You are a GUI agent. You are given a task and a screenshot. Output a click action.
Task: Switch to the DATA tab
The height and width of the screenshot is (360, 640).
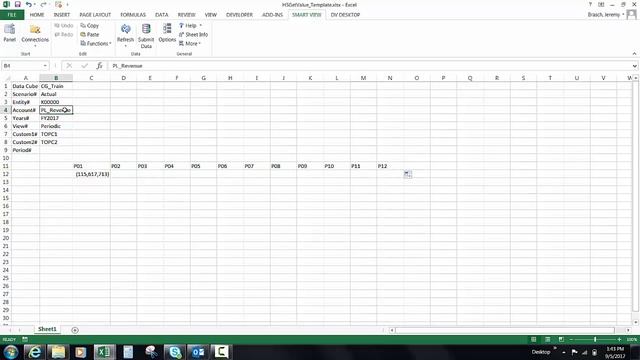tap(162, 15)
